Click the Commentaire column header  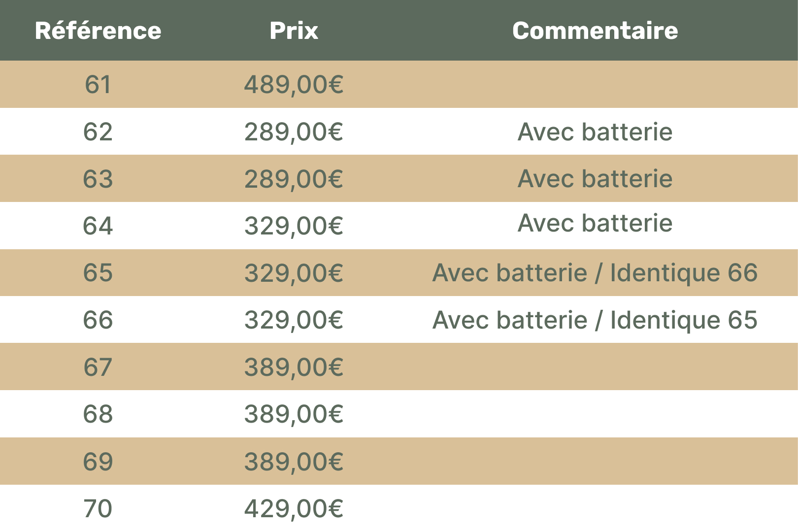(595, 31)
